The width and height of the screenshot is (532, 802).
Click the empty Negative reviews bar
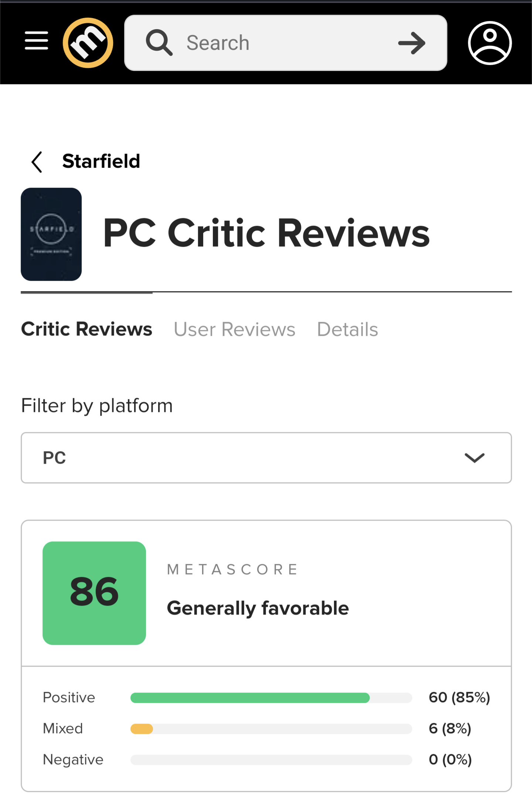(x=271, y=760)
